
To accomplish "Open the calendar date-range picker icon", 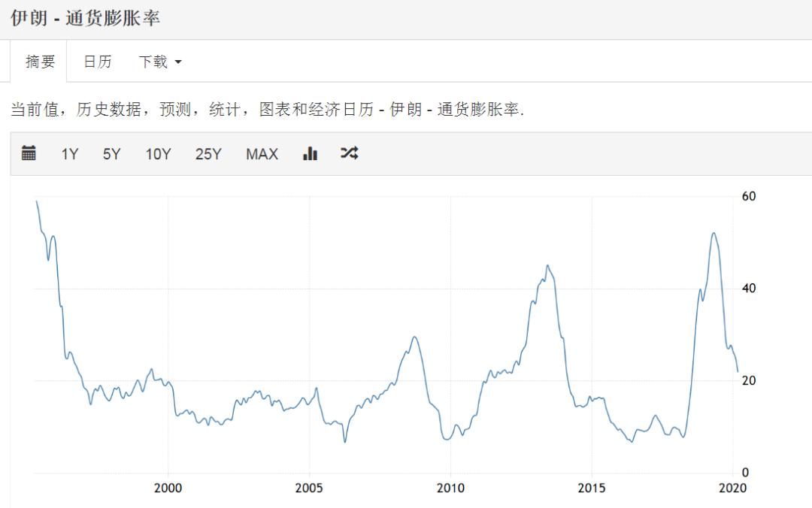I will 28,153.
